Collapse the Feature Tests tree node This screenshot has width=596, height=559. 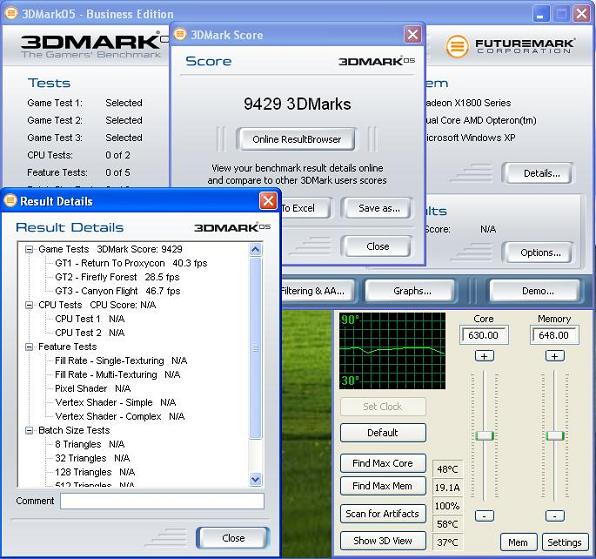(29, 347)
